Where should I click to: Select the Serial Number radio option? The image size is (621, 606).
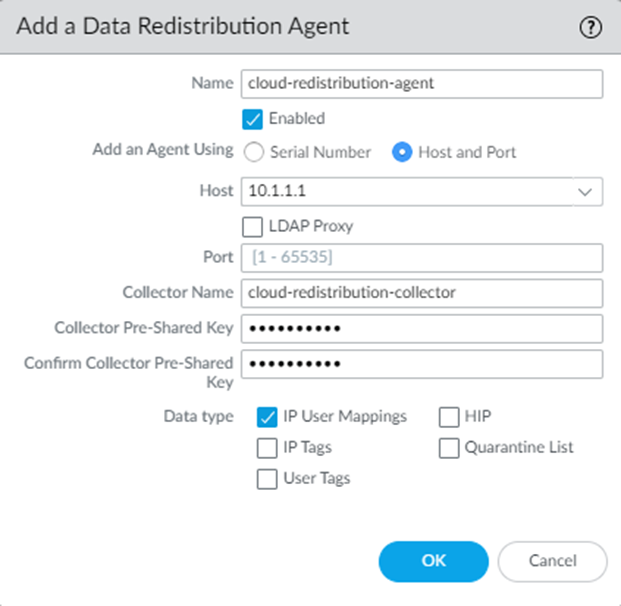[x=254, y=153]
